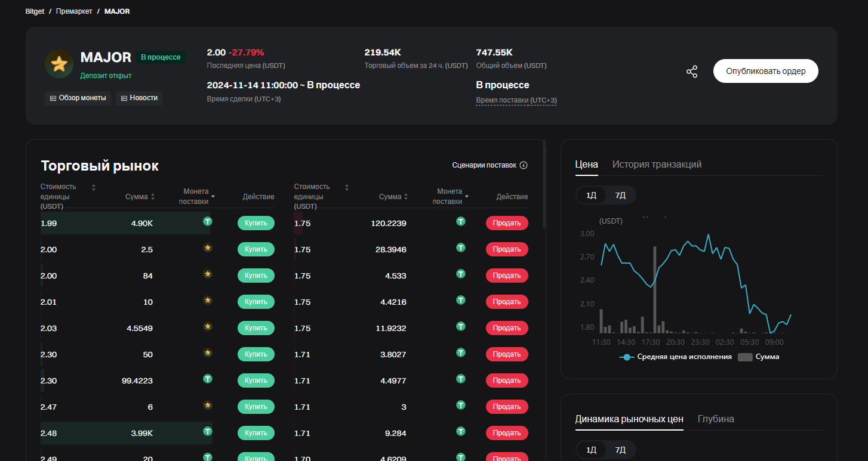Click the MAJOR star coin logo
Viewport: 868px width, 461px height.
point(59,64)
